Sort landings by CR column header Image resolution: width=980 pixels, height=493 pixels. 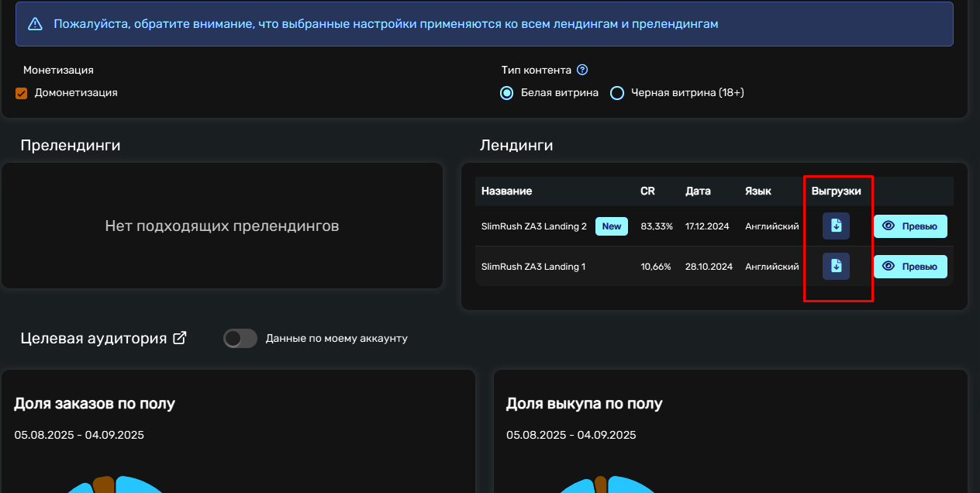(x=647, y=191)
